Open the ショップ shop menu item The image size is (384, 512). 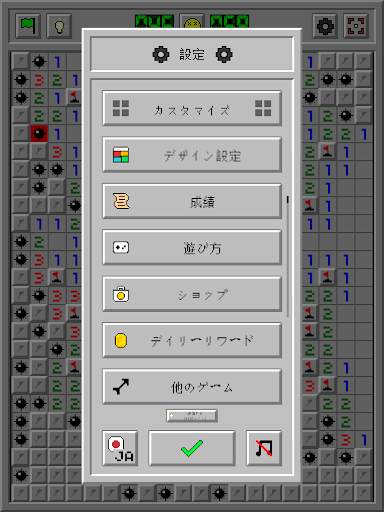(x=192, y=294)
